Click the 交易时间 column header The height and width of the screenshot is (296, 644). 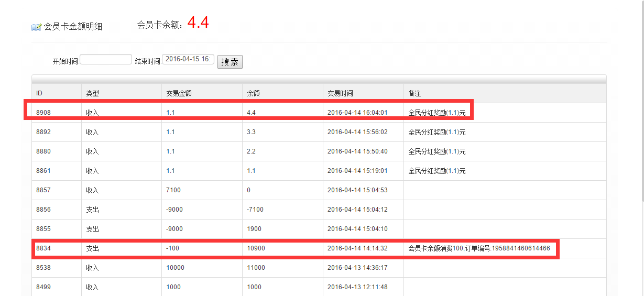340,93
